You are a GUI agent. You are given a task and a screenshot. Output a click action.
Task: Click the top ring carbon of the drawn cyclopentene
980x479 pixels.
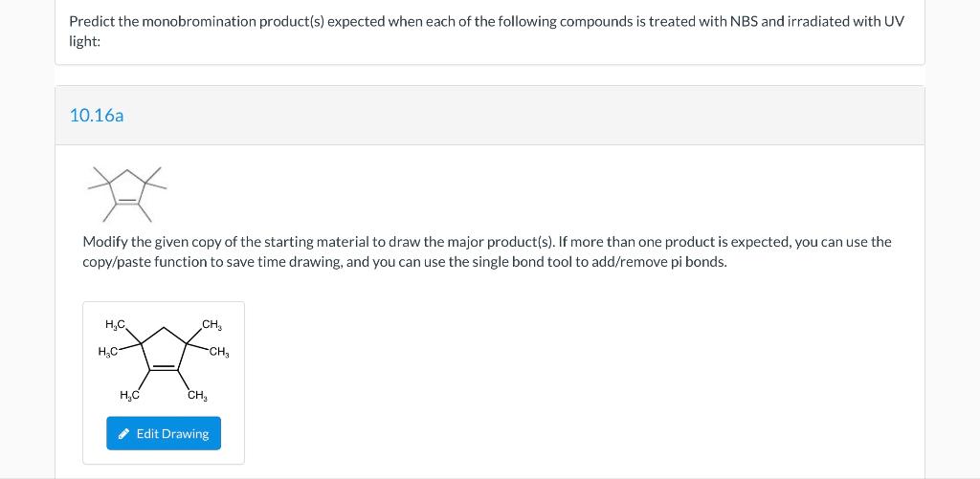(x=164, y=327)
